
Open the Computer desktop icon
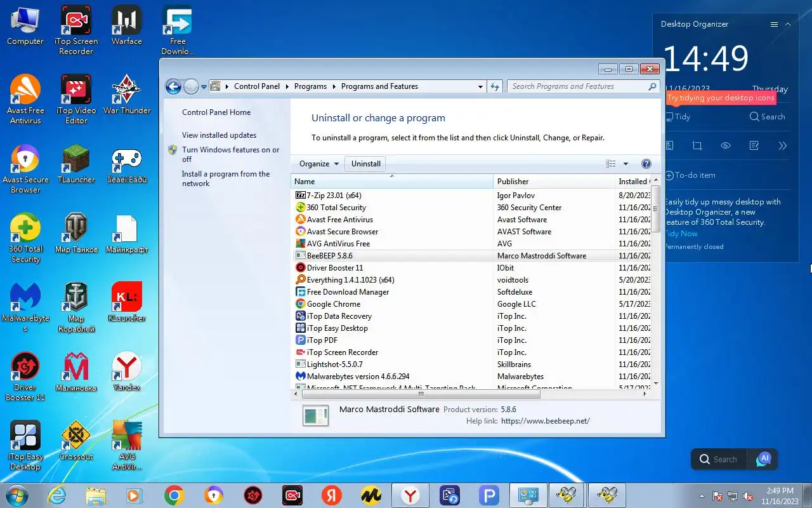tap(25, 26)
